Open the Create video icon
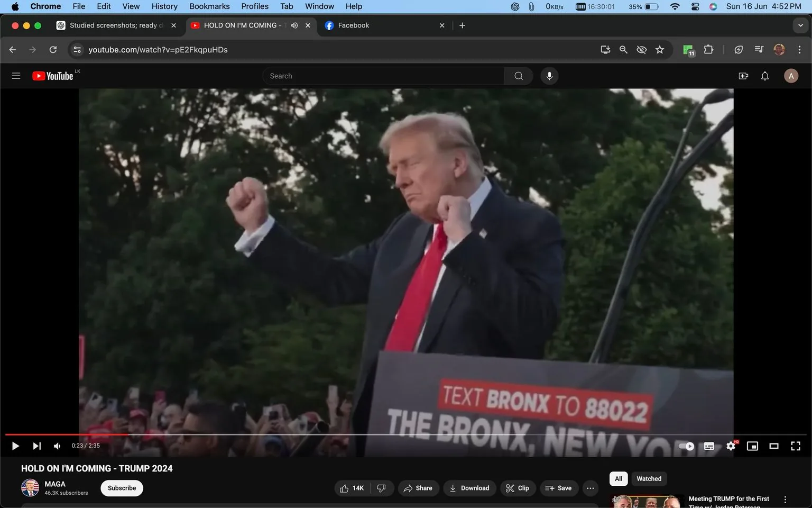The height and width of the screenshot is (508, 812). pyautogui.click(x=743, y=76)
